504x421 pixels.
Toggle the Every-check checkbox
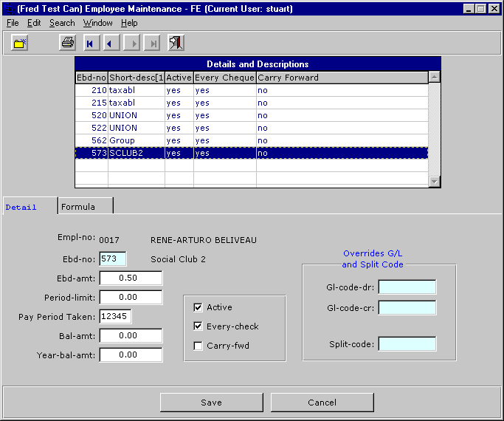click(x=198, y=326)
